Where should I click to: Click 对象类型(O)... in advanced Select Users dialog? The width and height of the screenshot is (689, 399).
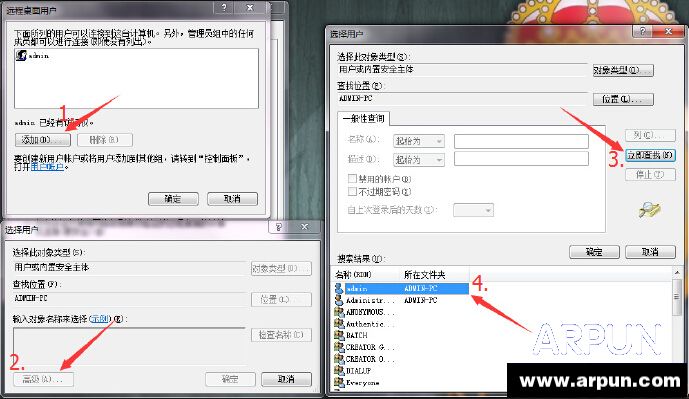pyautogui.click(x=623, y=70)
